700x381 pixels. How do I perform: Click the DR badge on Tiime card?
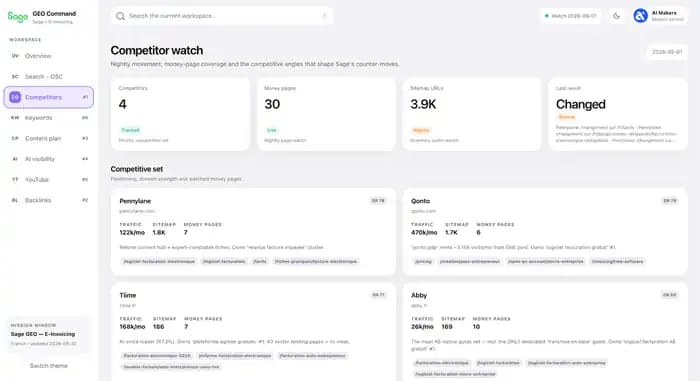378,295
